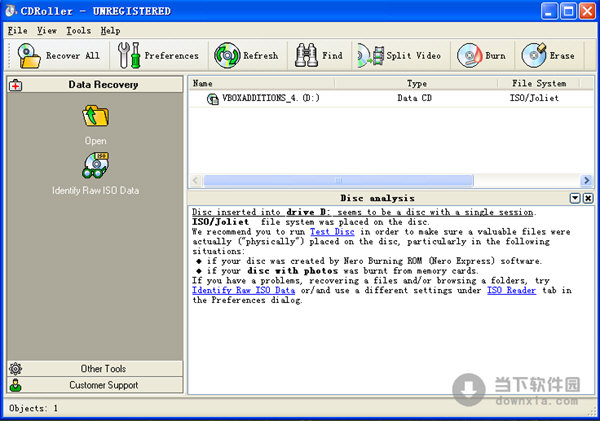Click the Objects: 1 status bar text
Screen dimensions: 600x421
click(33, 408)
